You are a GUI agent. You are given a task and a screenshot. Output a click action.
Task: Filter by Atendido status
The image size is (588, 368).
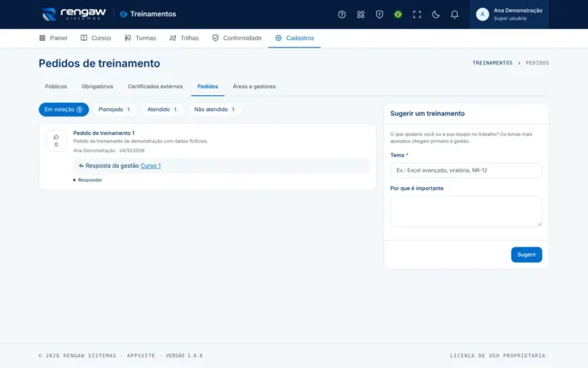pyautogui.click(x=162, y=110)
